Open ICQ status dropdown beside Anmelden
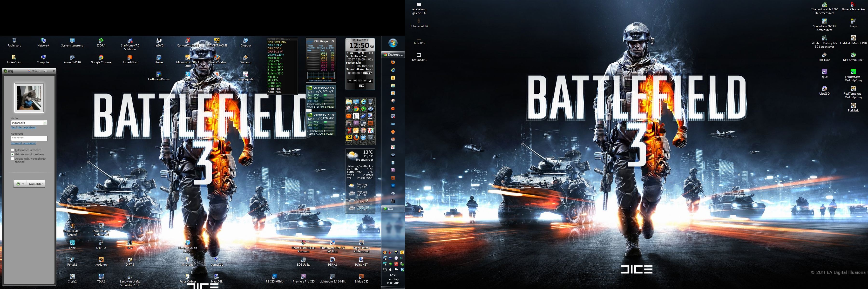 coord(20,184)
